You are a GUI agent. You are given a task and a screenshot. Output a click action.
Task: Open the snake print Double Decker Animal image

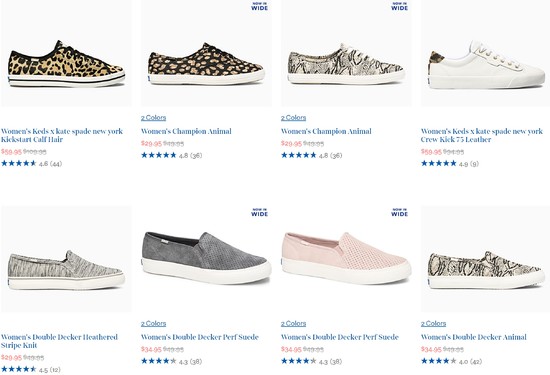tap(485, 259)
